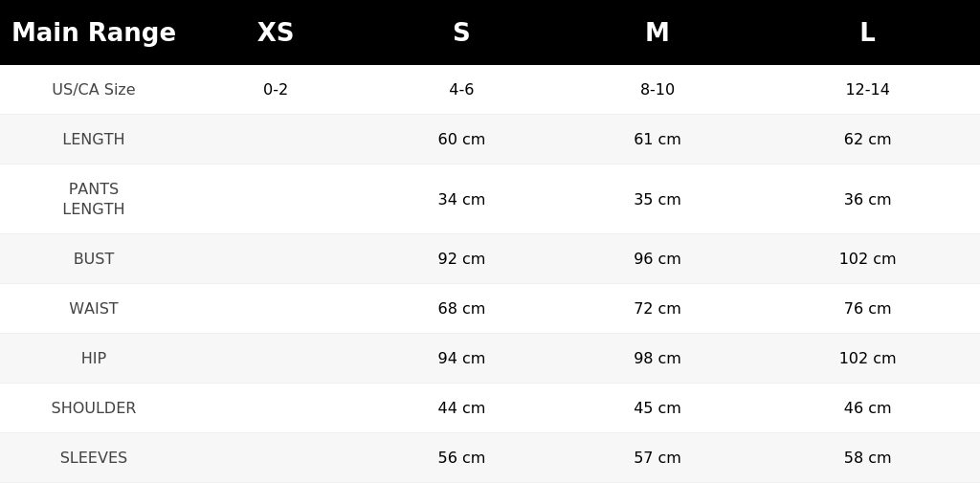Click the HIP row label
Screen dimensions: 980x483
pyautogui.click(x=94, y=358)
